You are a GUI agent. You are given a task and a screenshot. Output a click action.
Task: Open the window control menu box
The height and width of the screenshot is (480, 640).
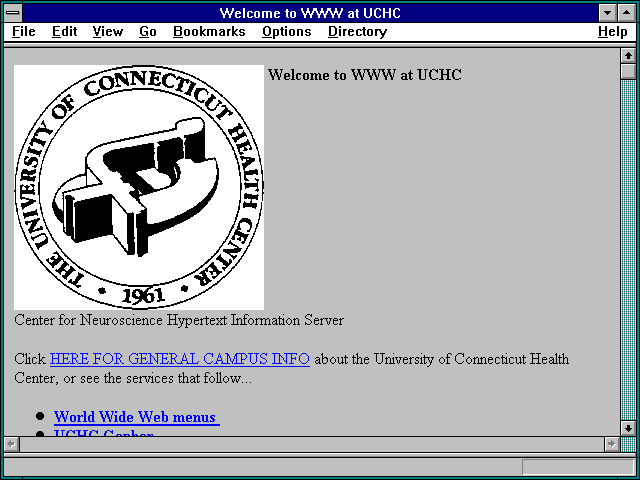pyautogui.click(x=13, y=13)
